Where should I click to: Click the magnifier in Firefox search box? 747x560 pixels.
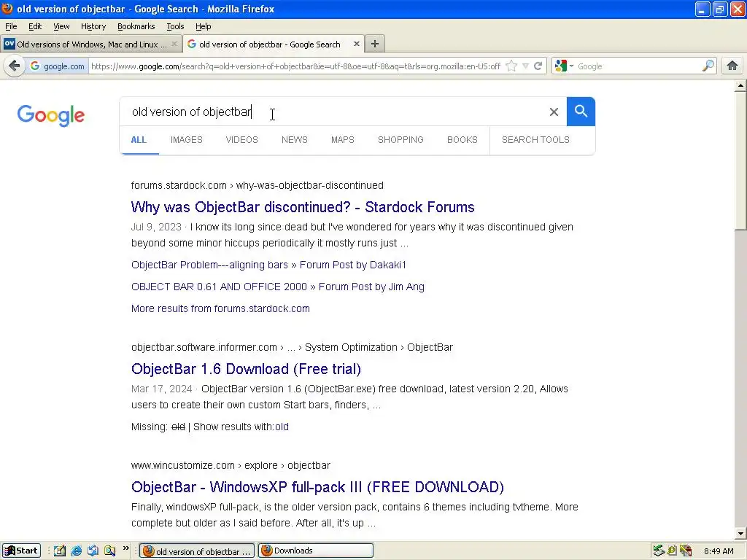click(x=708, y=66)
